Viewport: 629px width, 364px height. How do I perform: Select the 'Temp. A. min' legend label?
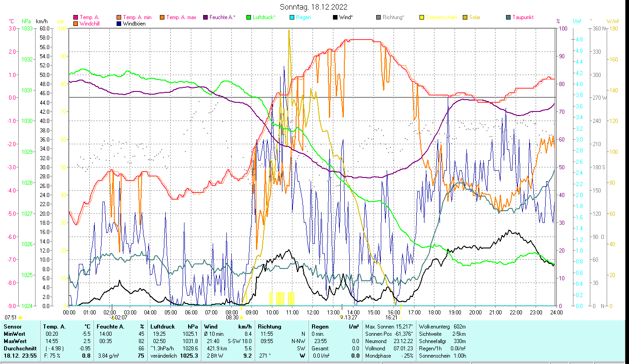[137, 18]
